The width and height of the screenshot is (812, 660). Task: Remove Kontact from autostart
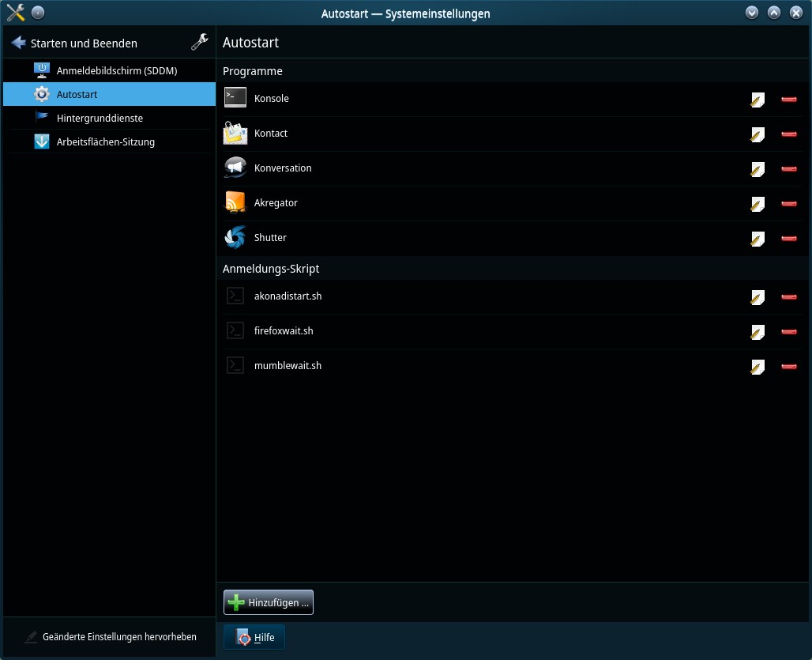[x=788, y=134]
